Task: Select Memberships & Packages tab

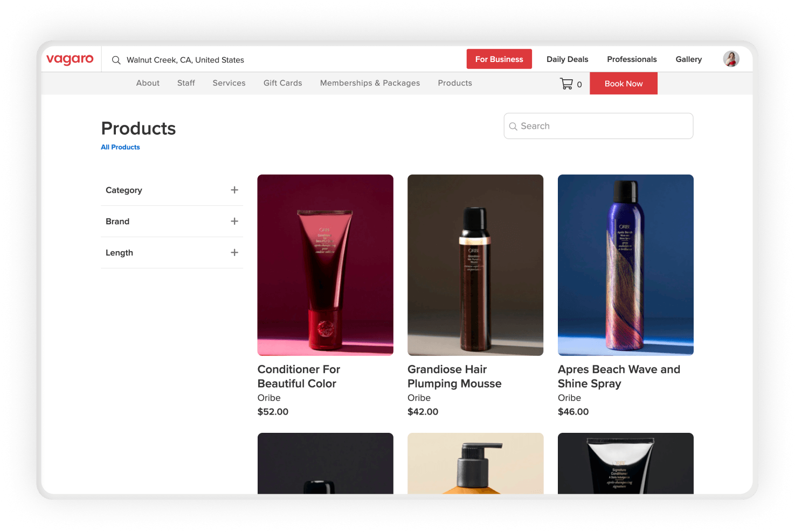Action: click(x=370, y=83)
